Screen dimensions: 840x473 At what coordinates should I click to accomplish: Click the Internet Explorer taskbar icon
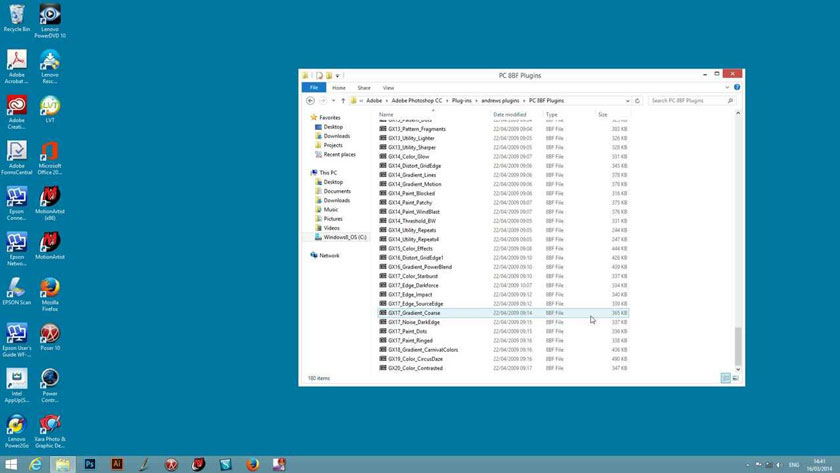pos(36,465)
